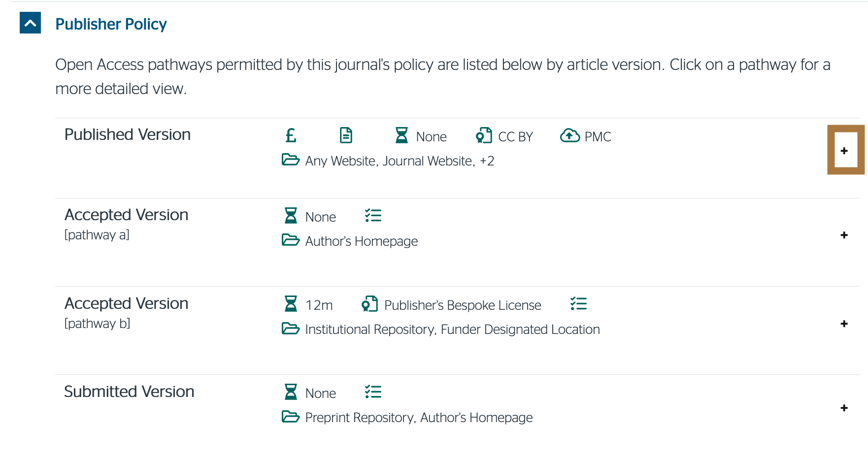Click the document icon in Published Version

pos(346,135)
